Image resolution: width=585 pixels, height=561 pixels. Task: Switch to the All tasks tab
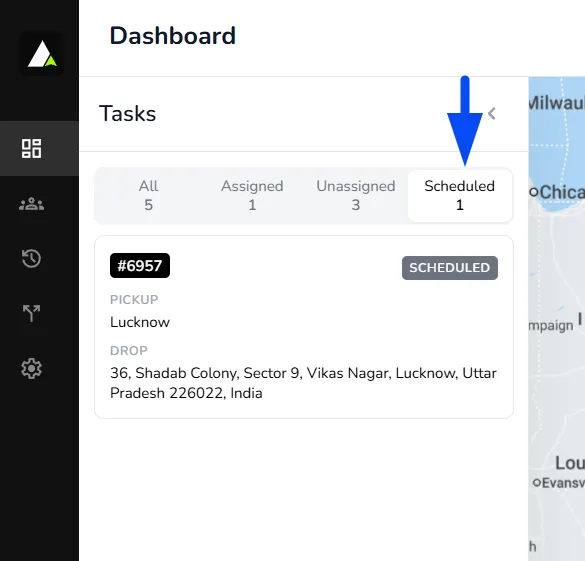coord(148,195)
